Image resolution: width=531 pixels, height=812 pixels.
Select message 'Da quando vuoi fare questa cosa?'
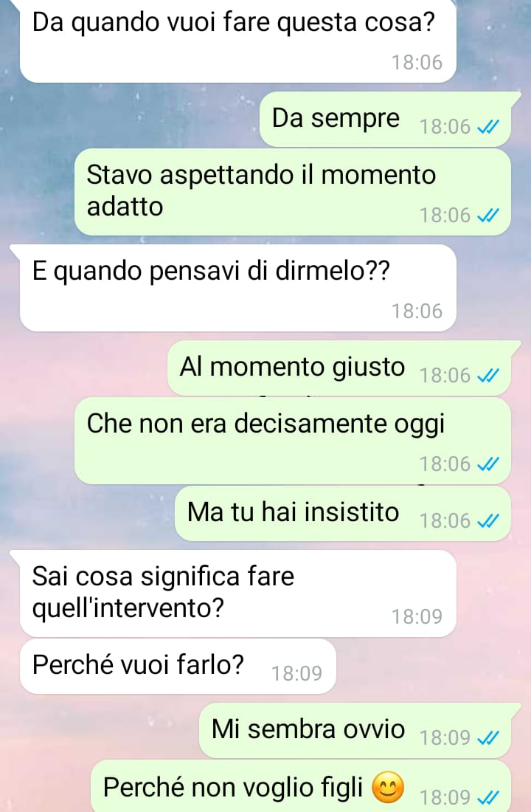pos(238,41)
